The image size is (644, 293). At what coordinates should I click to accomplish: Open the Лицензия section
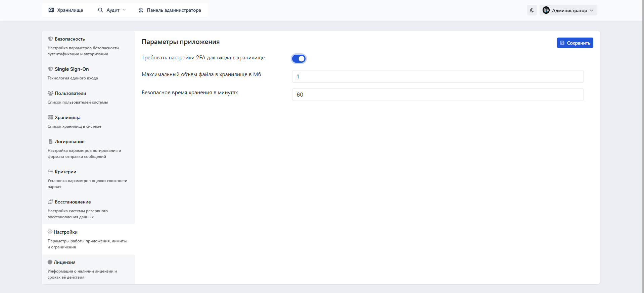pos(88,269)
